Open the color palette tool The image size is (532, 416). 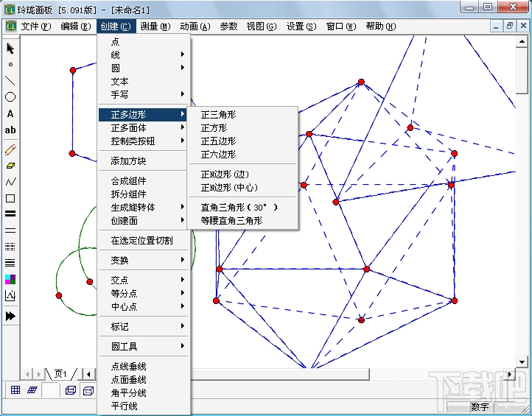(10, 279)
